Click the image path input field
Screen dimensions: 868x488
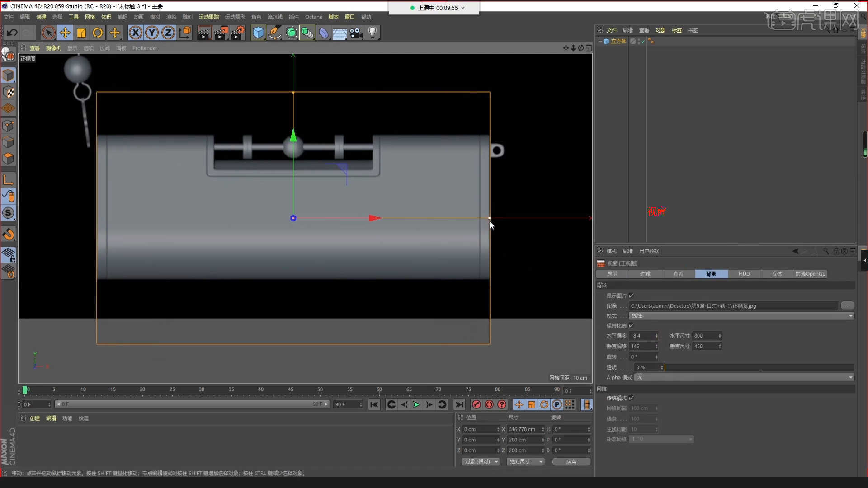733,306
